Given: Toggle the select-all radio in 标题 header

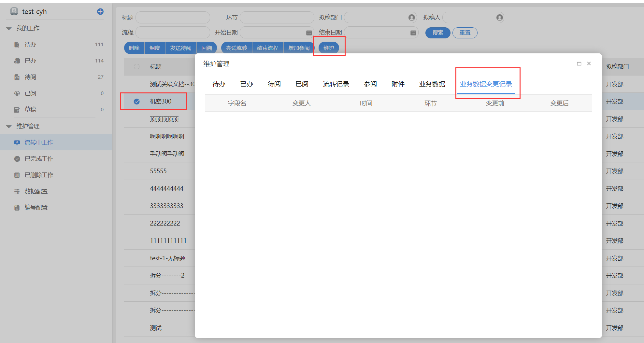Looking at the screenshot, I should (x=137, y=67).
